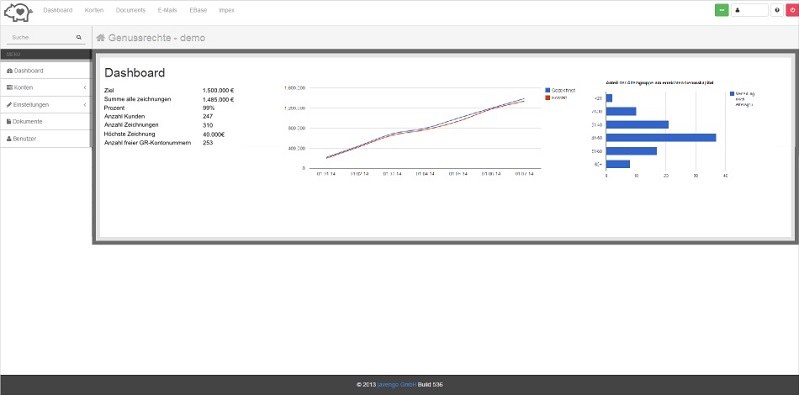Expand the Konten sidebar chevron
The image size is (799, 395).
point(85,88)
